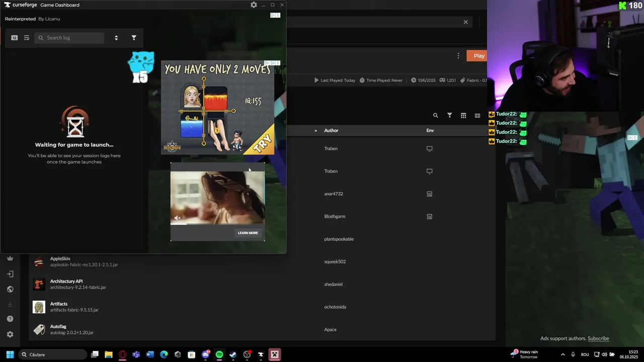Select author ochotonida
Viewport: 644px width, 362px height.
coord(335,307)
